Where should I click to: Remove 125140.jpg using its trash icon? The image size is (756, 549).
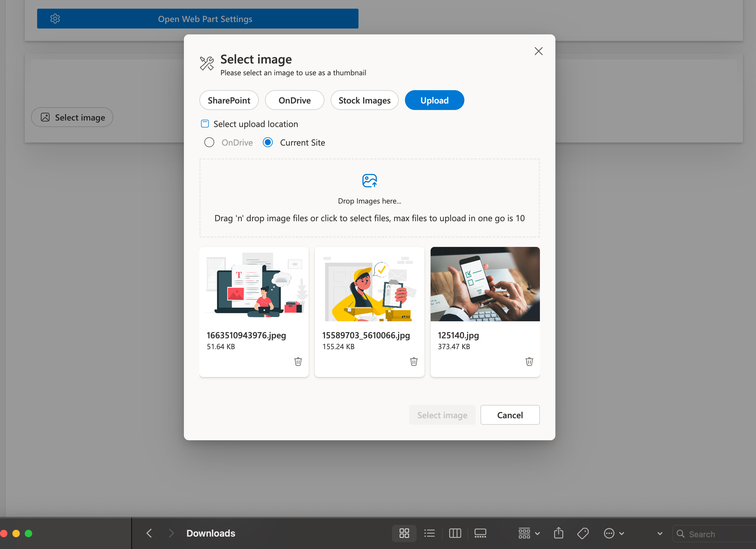[x=529, y=362]
